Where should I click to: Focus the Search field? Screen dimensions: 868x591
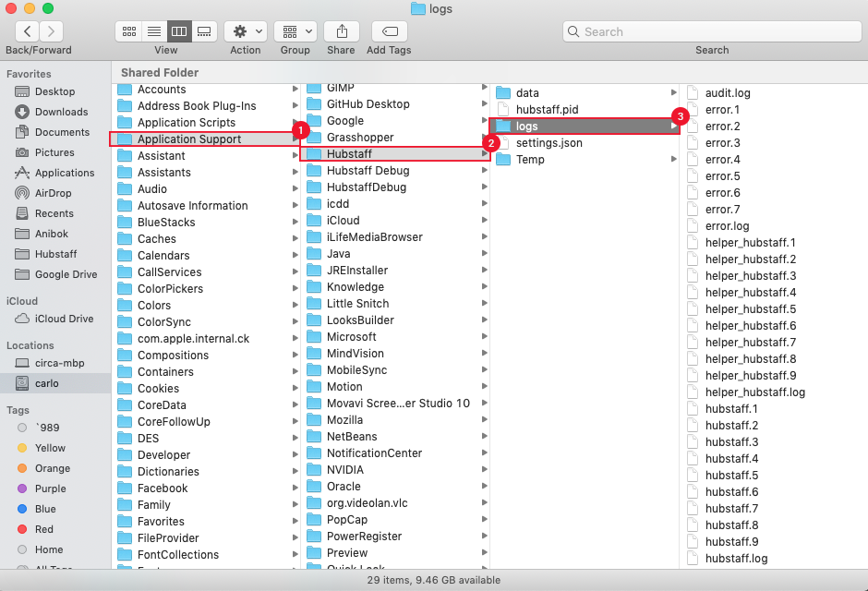point(713,31)
